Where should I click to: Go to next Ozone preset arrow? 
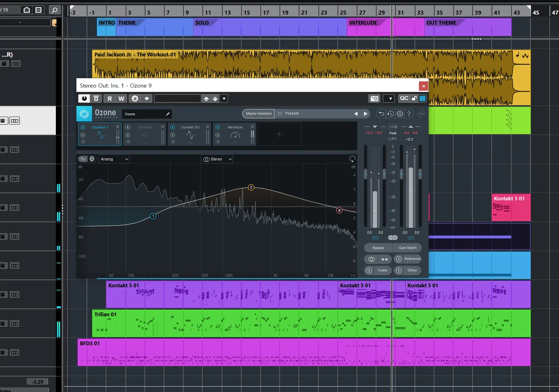click(x=366, y=114)
